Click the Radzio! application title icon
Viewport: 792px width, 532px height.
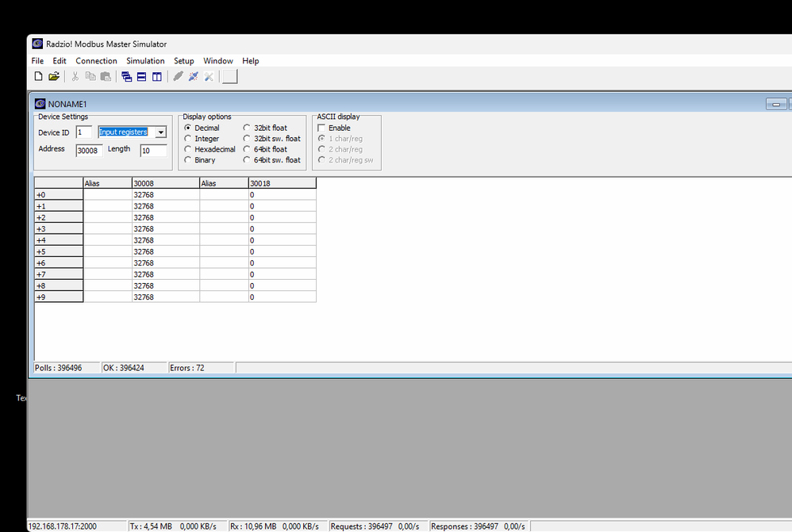(x=37, y=44)
